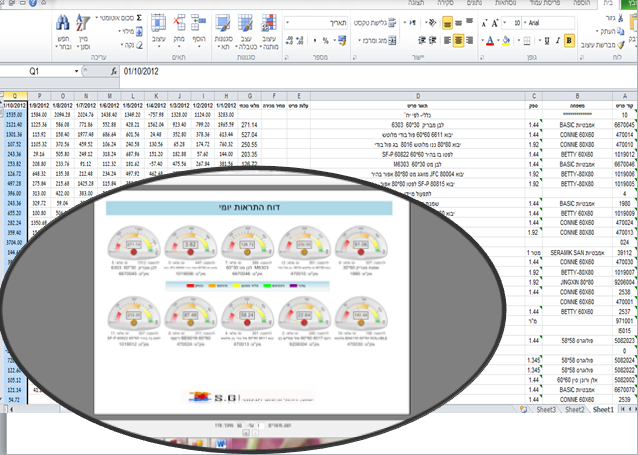Open the font size 10 dropdown
This screenshot has width=638, height=455.
coord(505,23)
